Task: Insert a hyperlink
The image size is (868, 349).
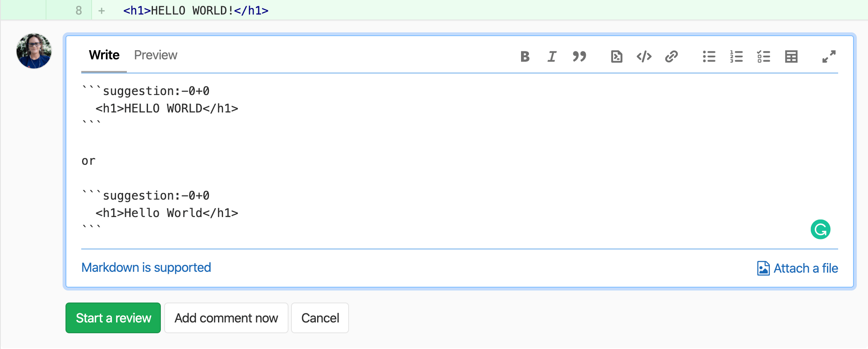Action: (x=671, y=57)
